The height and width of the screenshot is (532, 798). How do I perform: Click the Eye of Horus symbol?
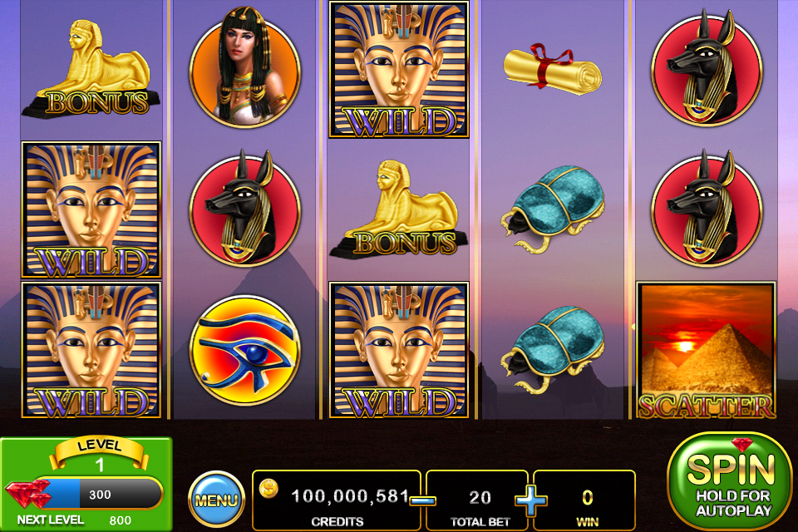(x=245, y=351)
